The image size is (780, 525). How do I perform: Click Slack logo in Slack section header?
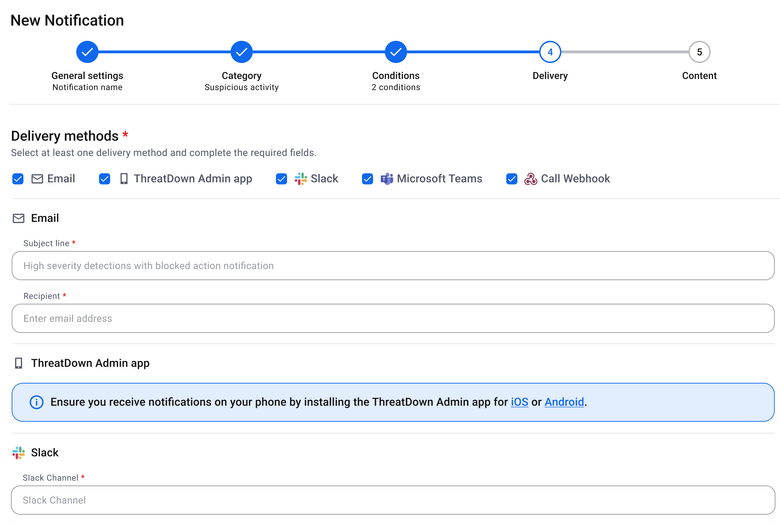click(18, 452)
